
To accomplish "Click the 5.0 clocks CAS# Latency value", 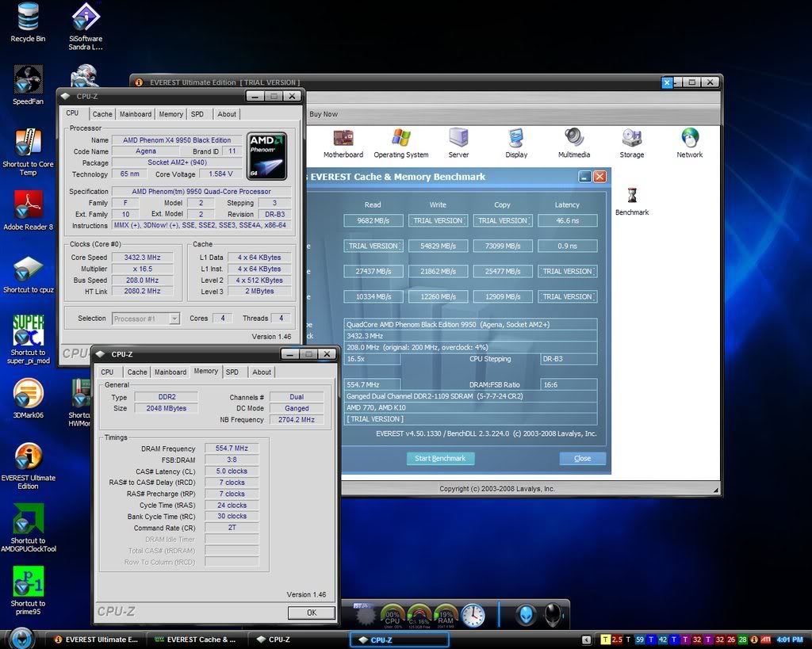I will coord(232,471).
